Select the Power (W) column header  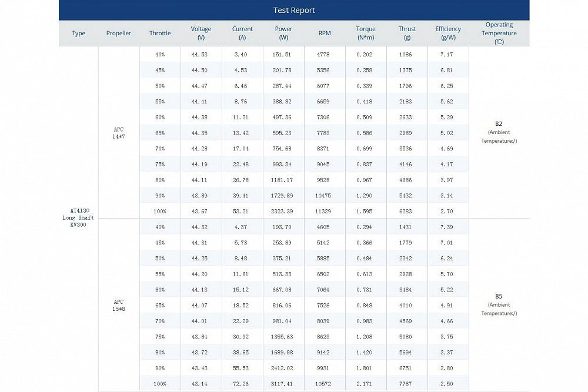283,33
